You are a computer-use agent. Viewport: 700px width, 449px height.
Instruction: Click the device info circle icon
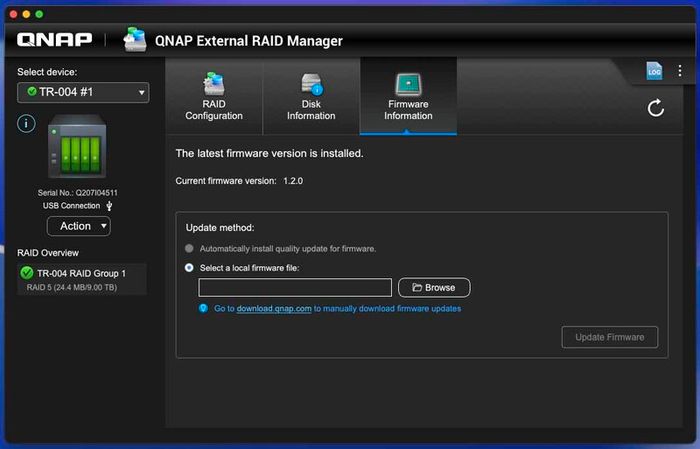(x=26, y=123)
